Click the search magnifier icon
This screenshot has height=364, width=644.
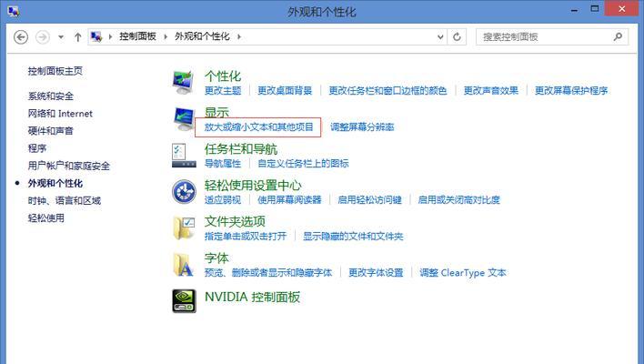coord(618,37)
